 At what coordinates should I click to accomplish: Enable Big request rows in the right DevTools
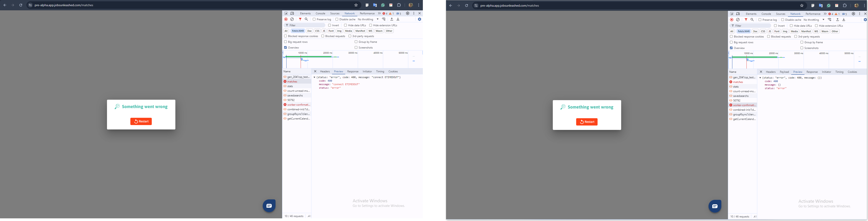click(731, 42)
